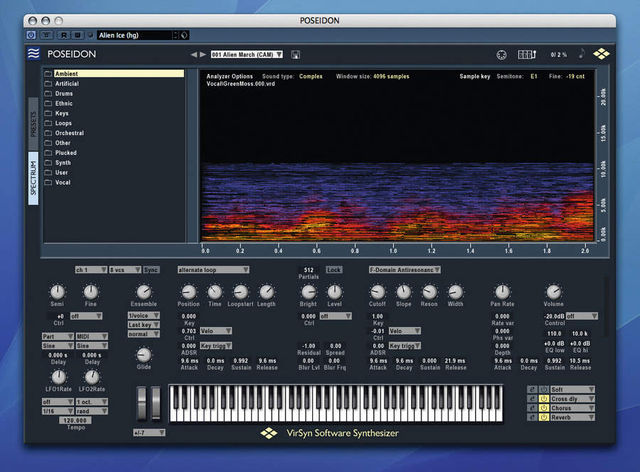Go to the previous preset with the left arrow

coord(193,54)
